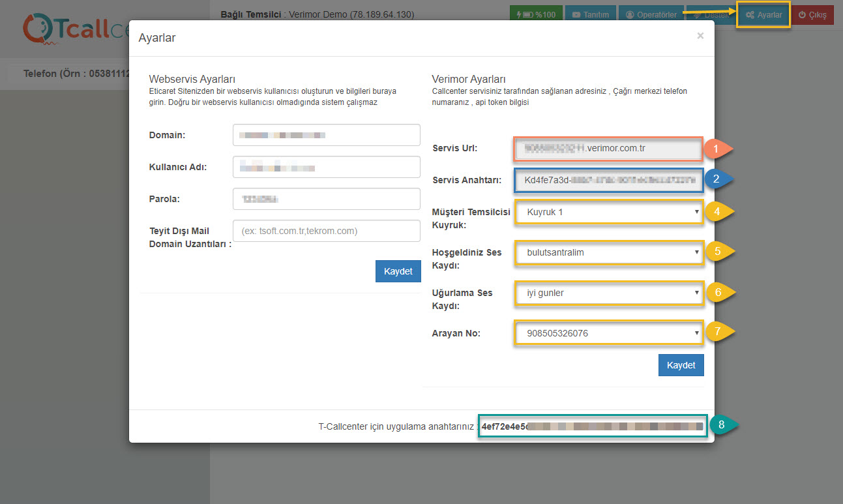Open the Tanıtım video button
This screenshot has height=504, width=843.
point(590,14)
